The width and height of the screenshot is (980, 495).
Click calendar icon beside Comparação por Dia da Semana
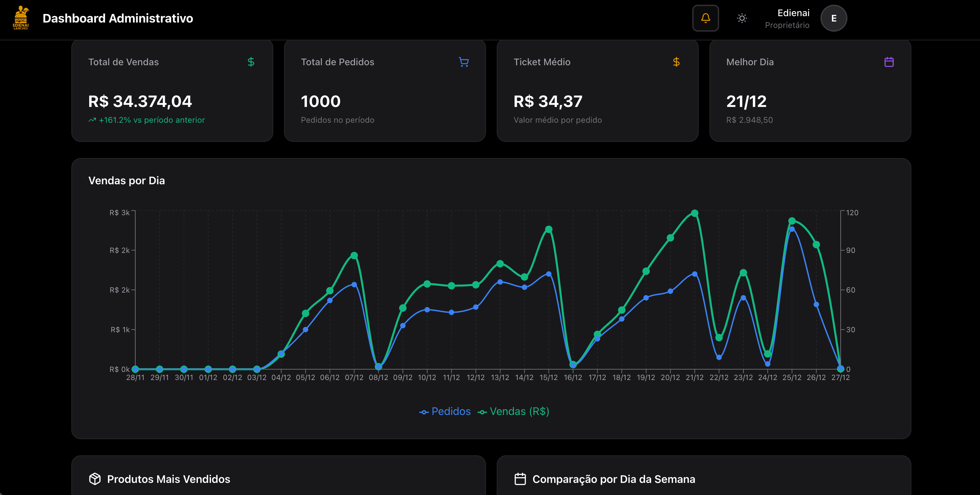(x=520, y=479)
